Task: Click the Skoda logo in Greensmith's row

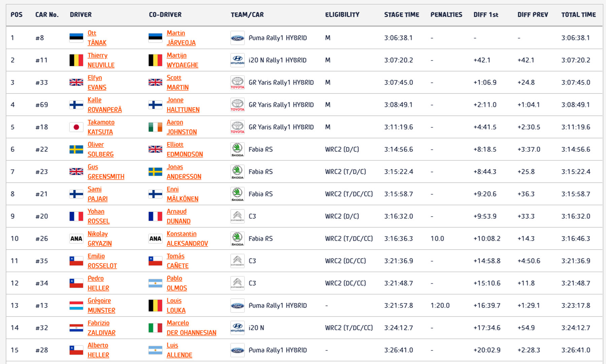Action: (237, 172)
